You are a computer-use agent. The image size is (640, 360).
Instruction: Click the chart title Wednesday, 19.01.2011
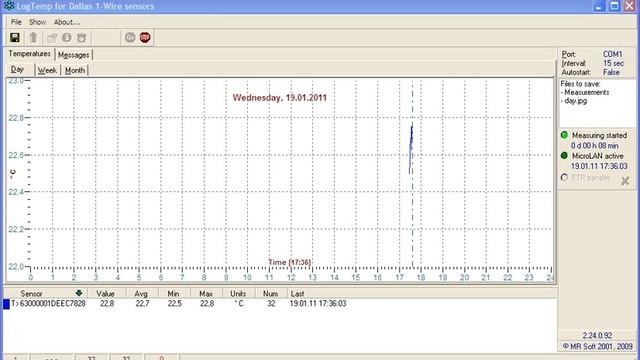click(280, 98)
